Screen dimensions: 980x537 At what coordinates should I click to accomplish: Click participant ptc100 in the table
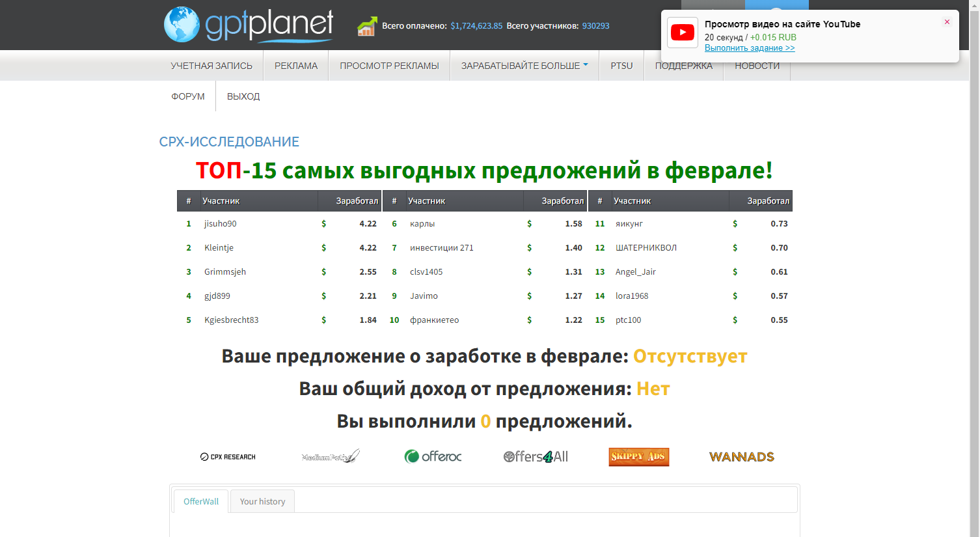click(629, 320)
